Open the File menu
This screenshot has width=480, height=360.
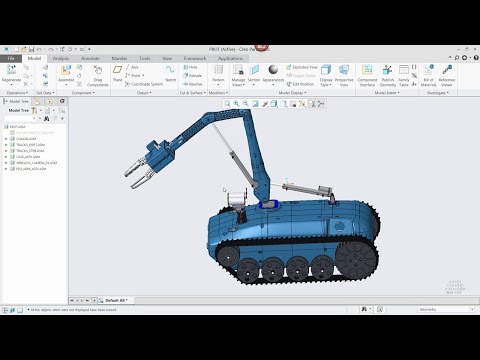(11, 58)
